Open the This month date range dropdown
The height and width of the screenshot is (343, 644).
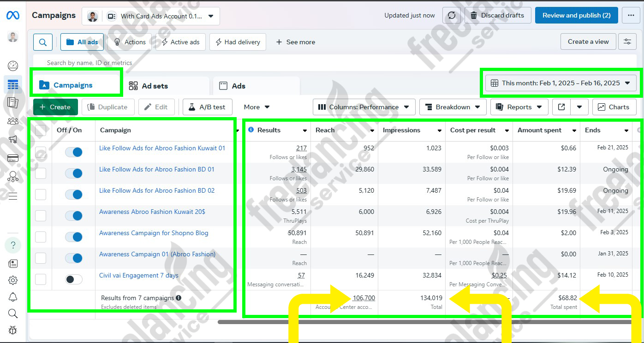tap(561, 83)
